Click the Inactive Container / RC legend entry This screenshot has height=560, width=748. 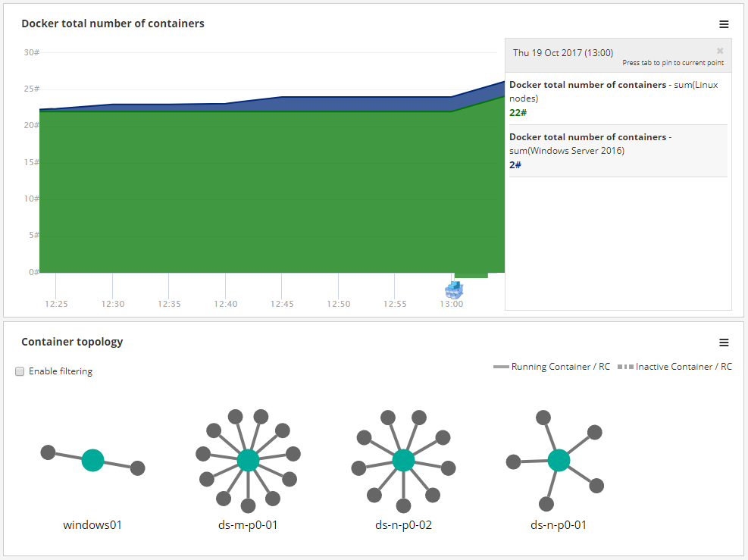[x=675, y=367]
